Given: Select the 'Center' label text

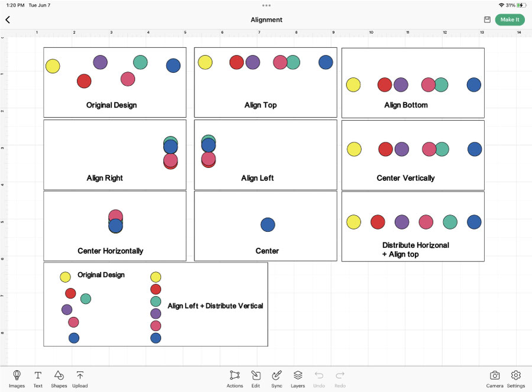Looking at the screenshot, I should 267,251.
